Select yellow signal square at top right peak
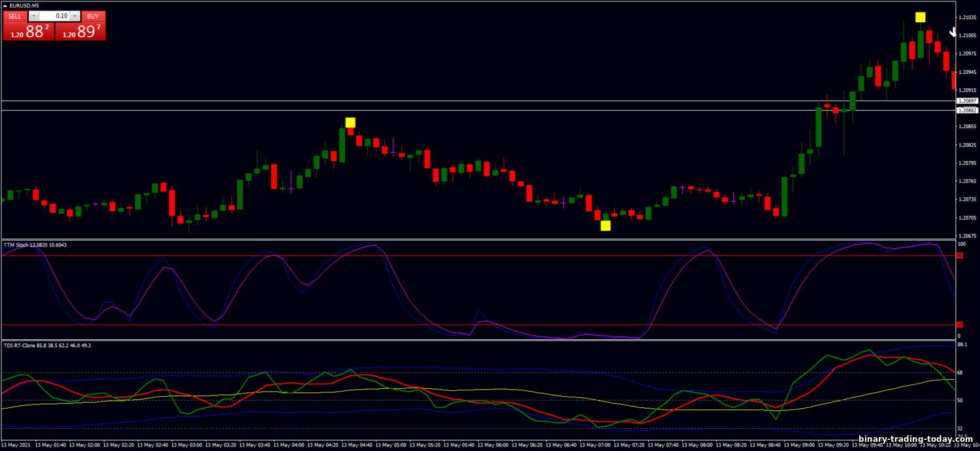Viewport: 980px width, 451px height. 920,17
